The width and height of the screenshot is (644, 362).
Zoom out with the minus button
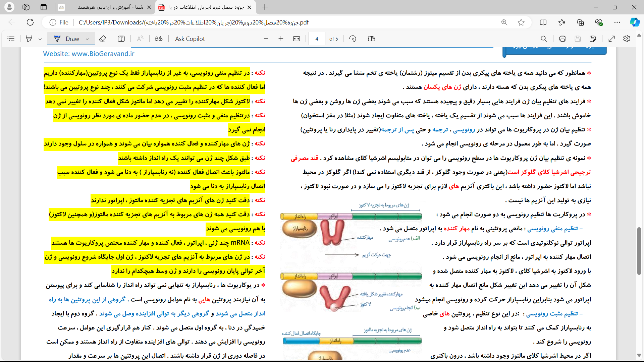[x=266, y=39]
